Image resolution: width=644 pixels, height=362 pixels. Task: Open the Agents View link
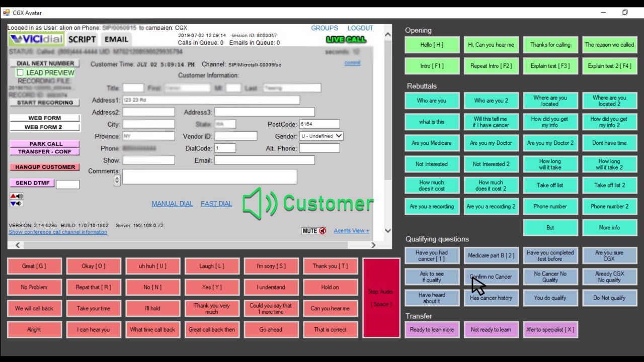coord(351,231)
